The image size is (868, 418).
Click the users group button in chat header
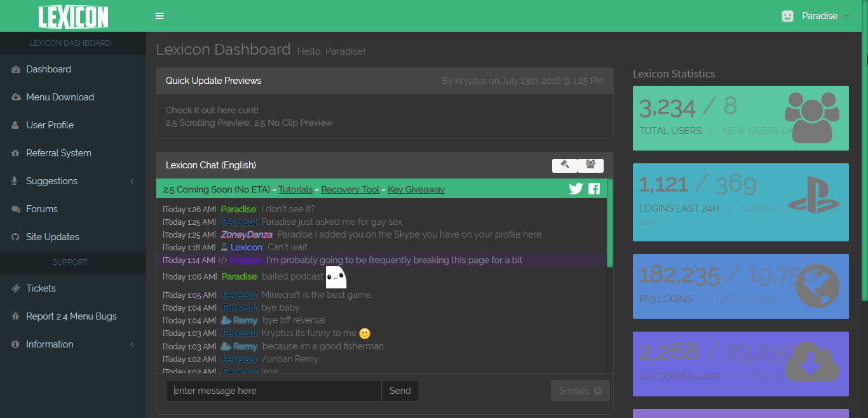point(591,165)
